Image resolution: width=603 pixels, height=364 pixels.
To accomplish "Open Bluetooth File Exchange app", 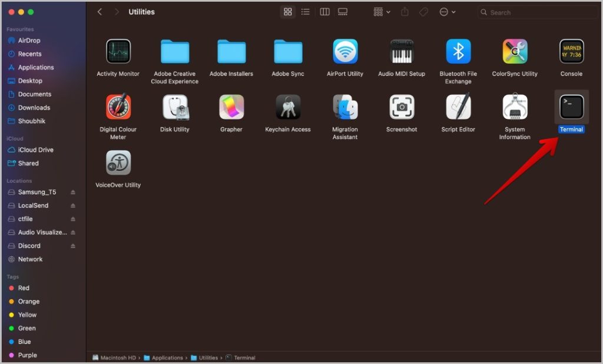I will [458, 52].
